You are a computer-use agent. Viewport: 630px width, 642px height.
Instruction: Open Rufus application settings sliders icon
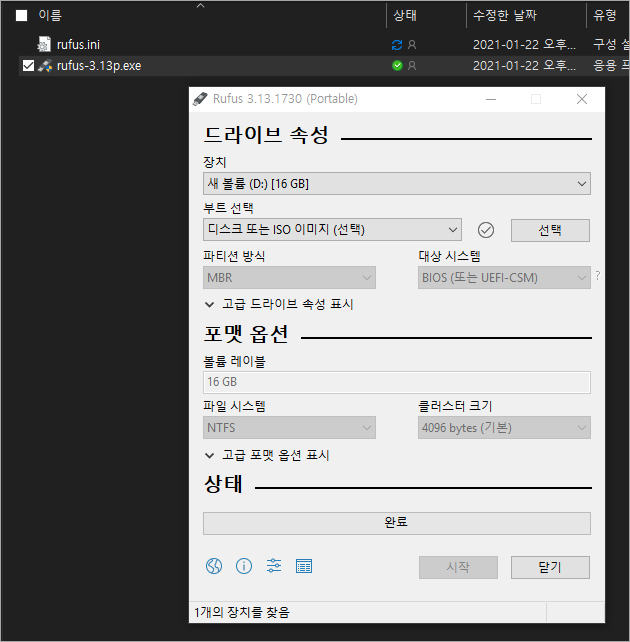(x=274, y=566)
